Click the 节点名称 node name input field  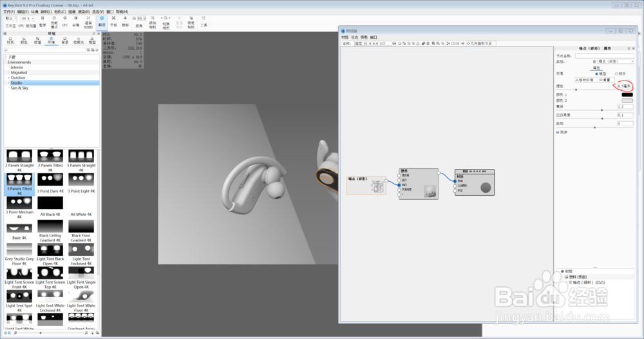coord(604,56)
